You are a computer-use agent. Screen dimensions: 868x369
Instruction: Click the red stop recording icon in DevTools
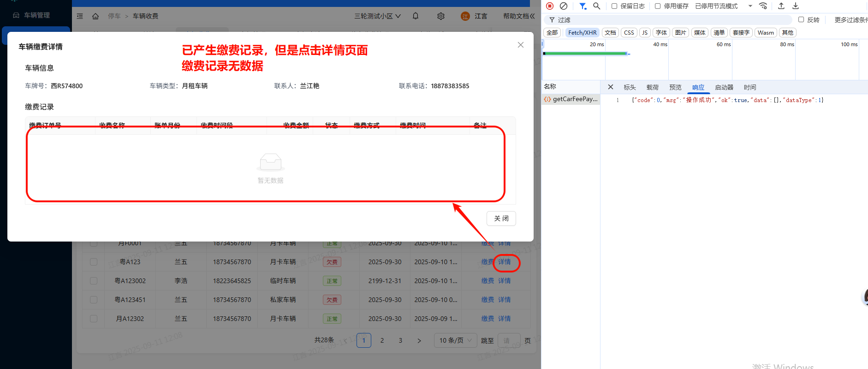click(549, 6)
